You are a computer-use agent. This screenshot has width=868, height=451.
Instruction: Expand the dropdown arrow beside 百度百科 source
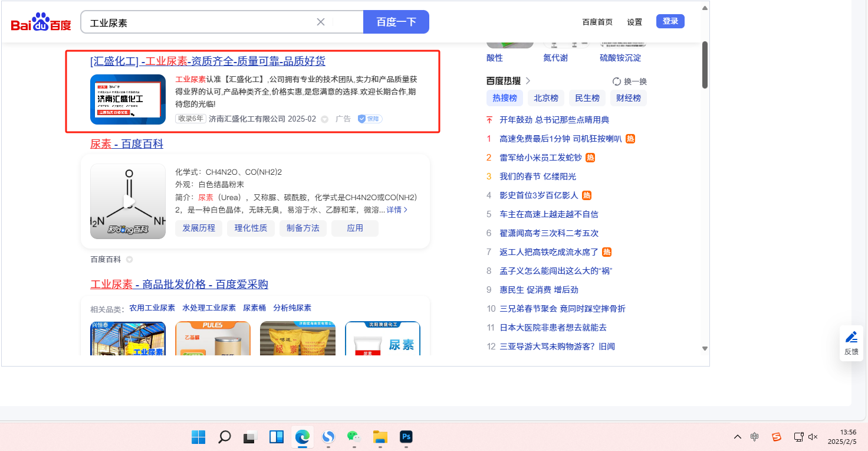pyautogui.click(x=129, y=260)
